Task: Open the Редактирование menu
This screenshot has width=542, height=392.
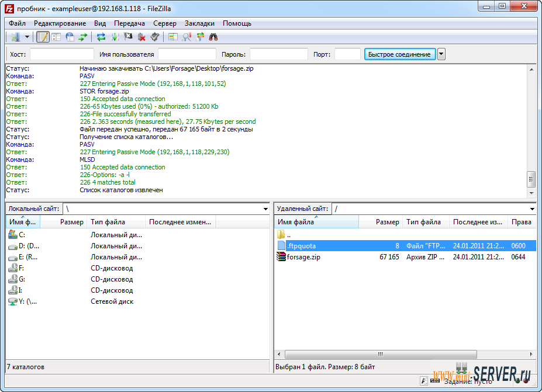Action: pos(60,23)
